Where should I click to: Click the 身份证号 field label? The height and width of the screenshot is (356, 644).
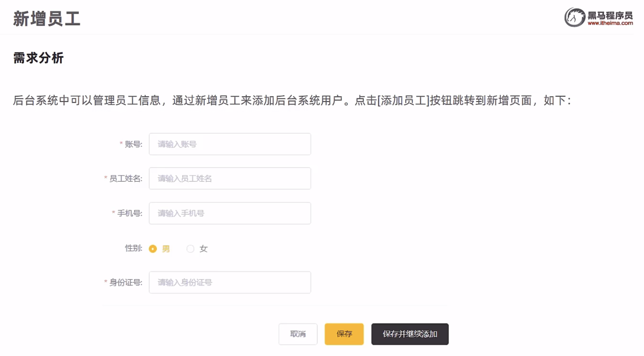coord(126,282)
